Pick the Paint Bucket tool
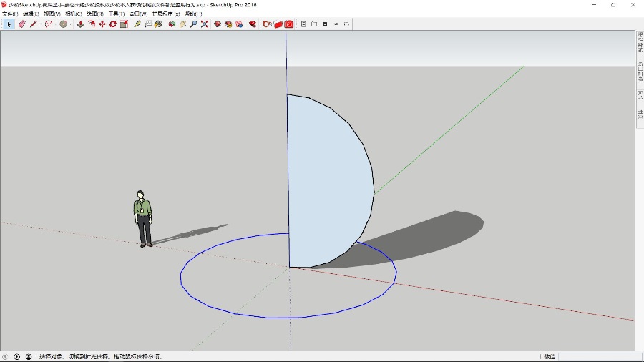The height and width of the screenshot is (362, 644). tap(158, 24)
